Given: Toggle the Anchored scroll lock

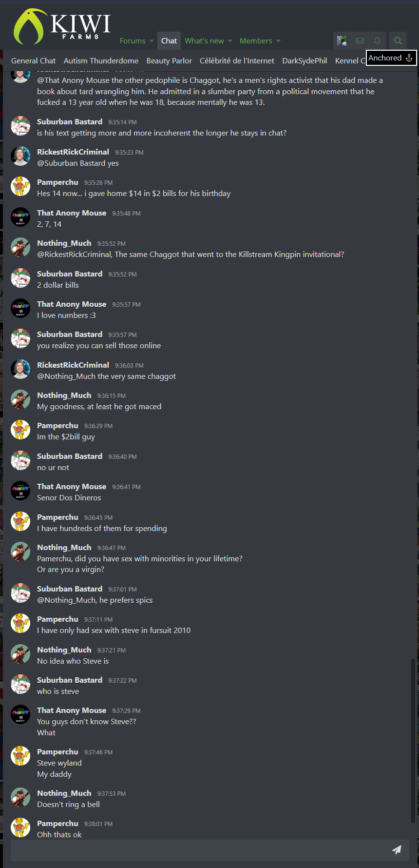Looking at the screenshot, I should point(391,58).
